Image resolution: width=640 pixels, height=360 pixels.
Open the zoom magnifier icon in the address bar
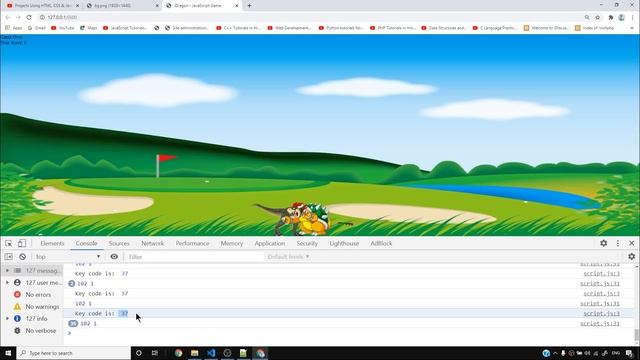pyautogui.click(x=587, y=17)
